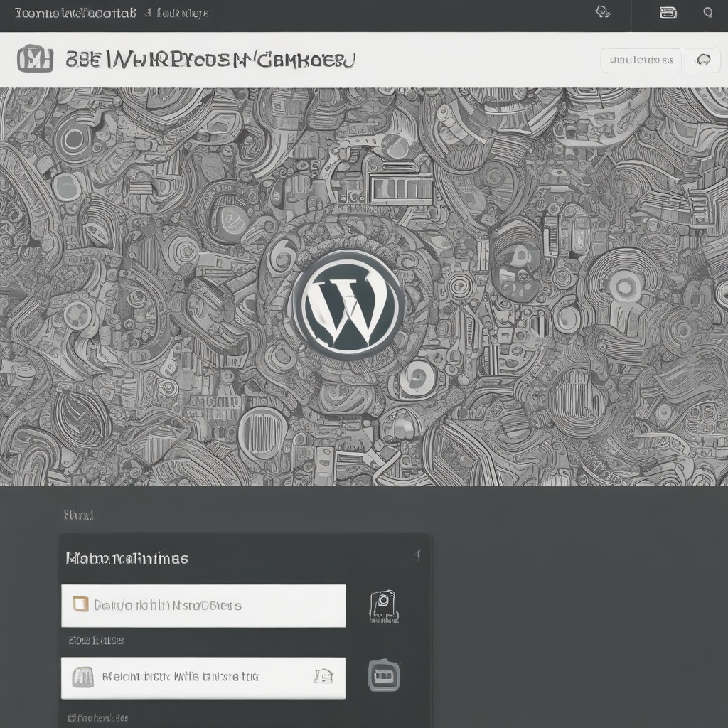Click the small marker at panel's top-right corner
This screenshot has height=728, width=728.
[x=418, y=555]
